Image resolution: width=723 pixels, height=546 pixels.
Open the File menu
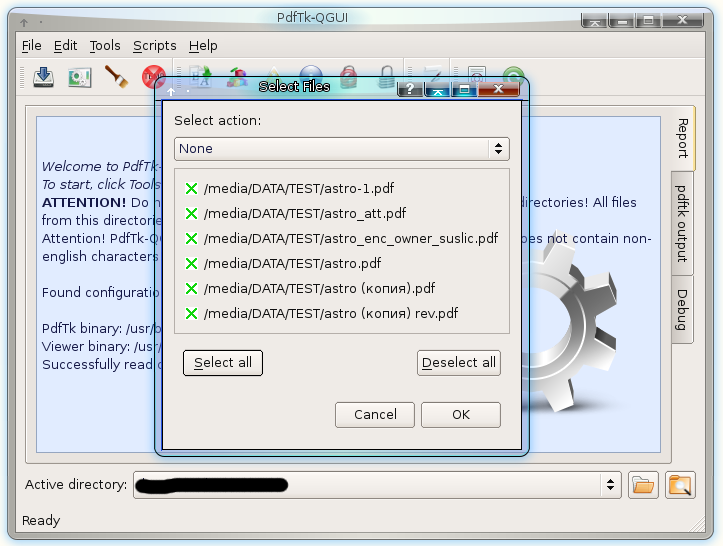(31, 46)
